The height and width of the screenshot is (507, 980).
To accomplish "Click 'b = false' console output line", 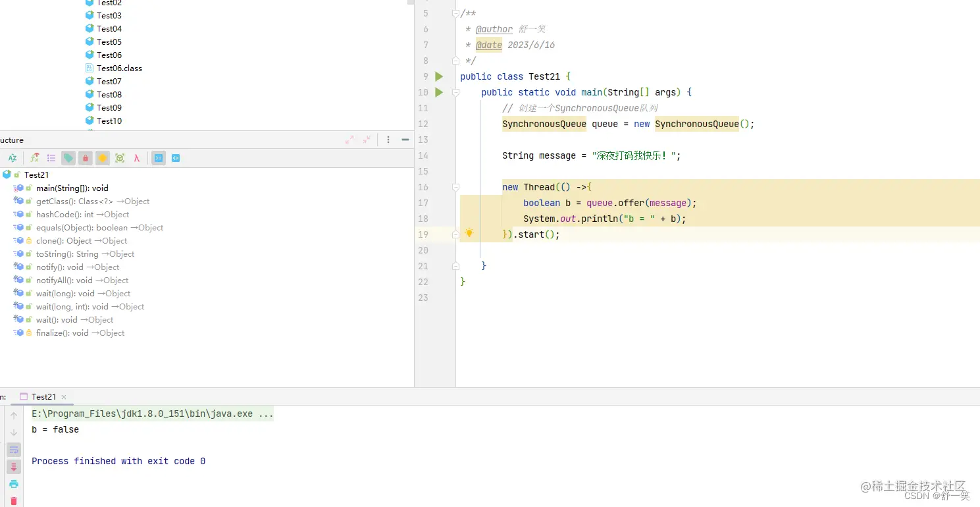I will point(55,429).
